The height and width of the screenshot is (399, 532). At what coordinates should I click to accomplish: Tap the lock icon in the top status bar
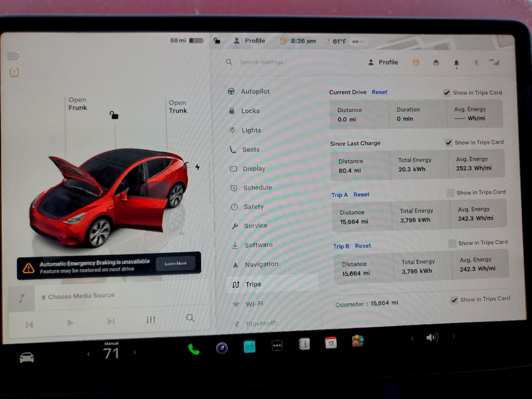[217, 41]
